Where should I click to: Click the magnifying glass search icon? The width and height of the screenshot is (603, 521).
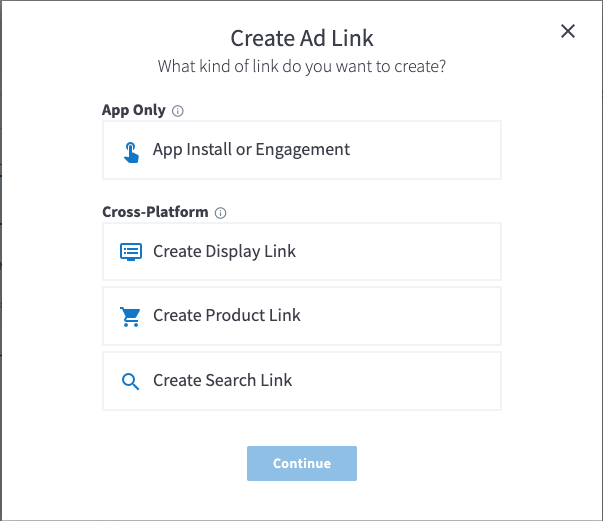(x=130, y=381)
